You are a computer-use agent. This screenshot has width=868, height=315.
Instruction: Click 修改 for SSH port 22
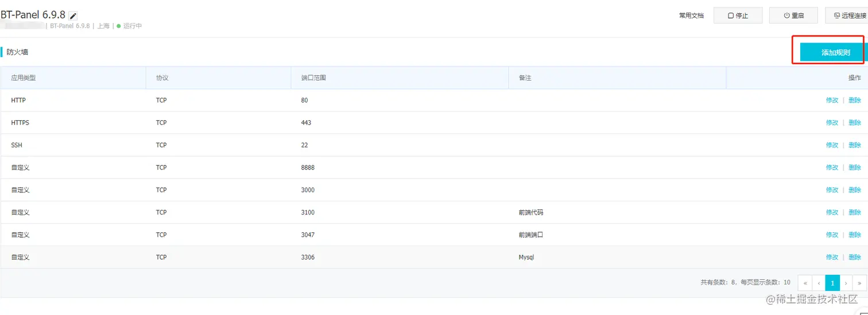coord(832,145)
